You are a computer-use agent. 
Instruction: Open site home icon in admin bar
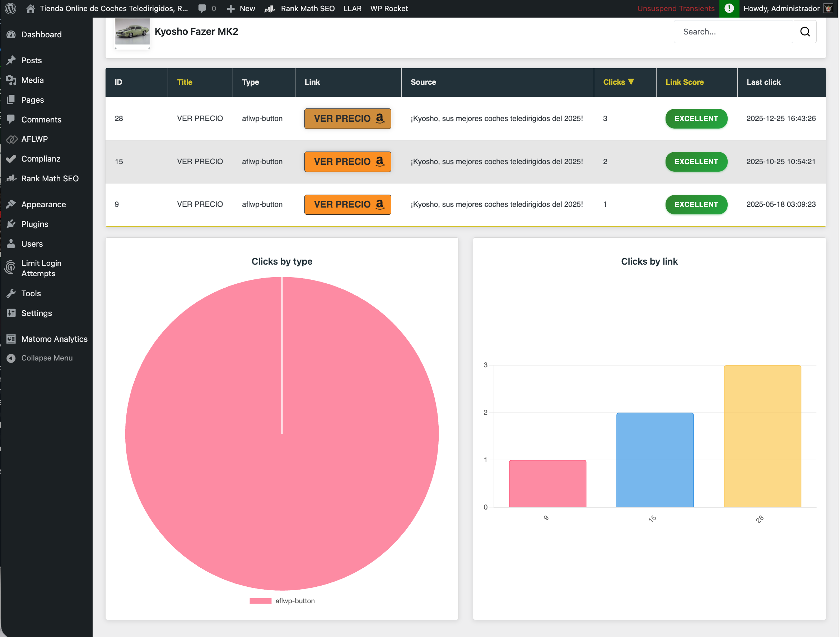(x=31, y=8)
